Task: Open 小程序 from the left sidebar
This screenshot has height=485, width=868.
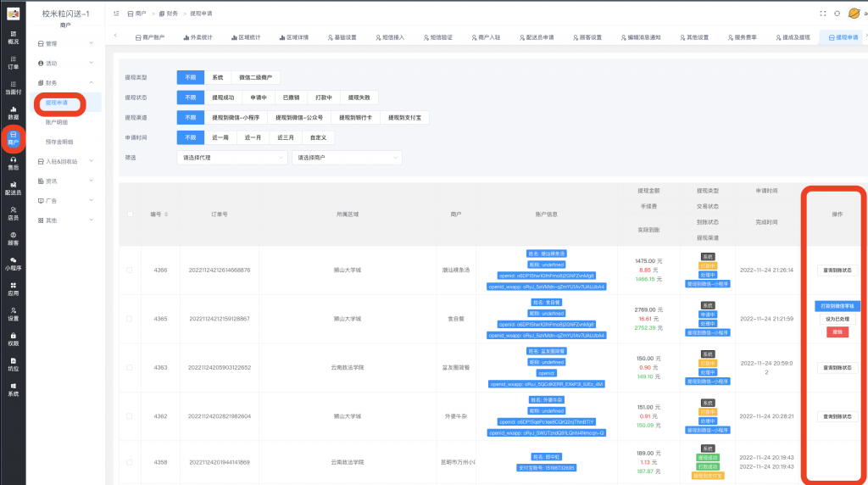Action: coord(13,263)
